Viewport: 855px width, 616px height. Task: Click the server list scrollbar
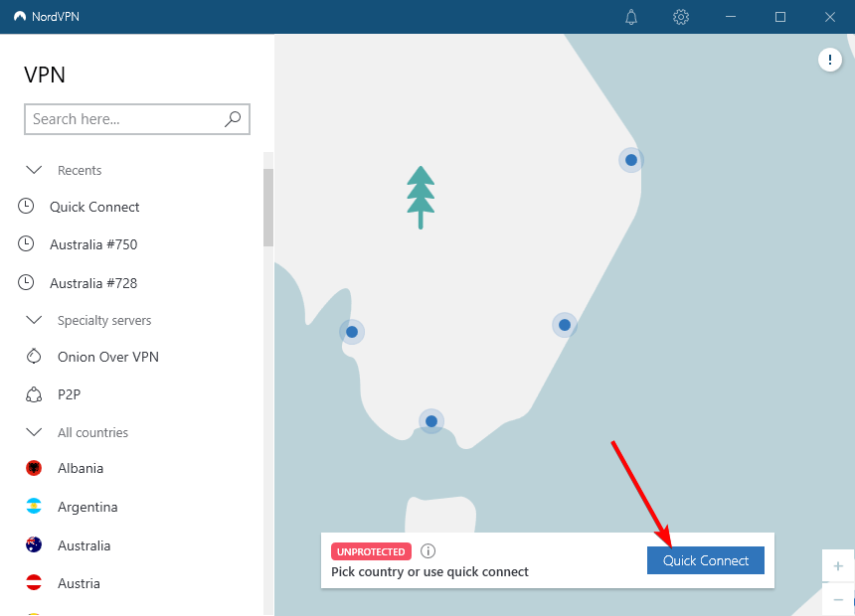pyautogui.click(x=267, y=207)
